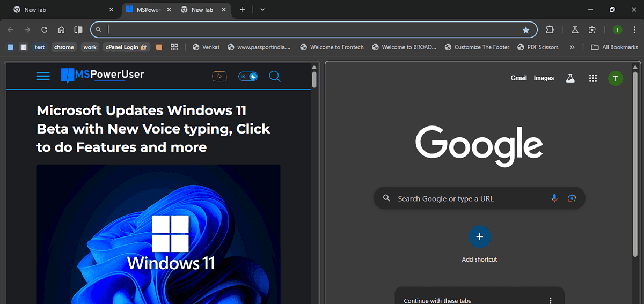The image size is (644, 304).
Task: Open the Chrome profile avatar in toolbar
Action: pyautogui.click(x=617, y=30)
